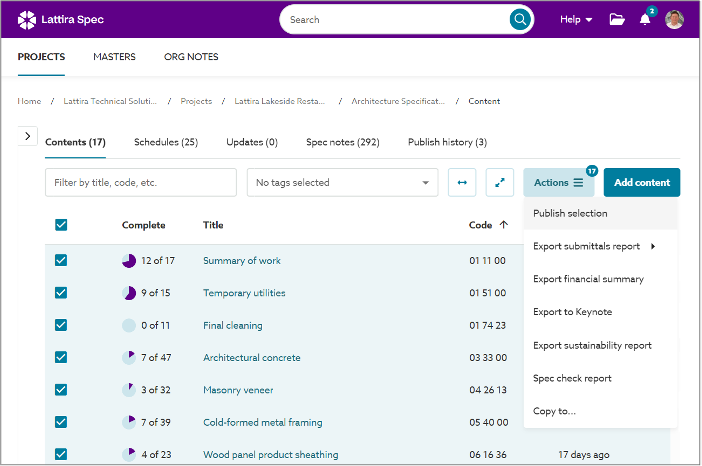The height and width of the screenshot is (466, 702).
Task: Click the Add content button
Action: [641, 183]
